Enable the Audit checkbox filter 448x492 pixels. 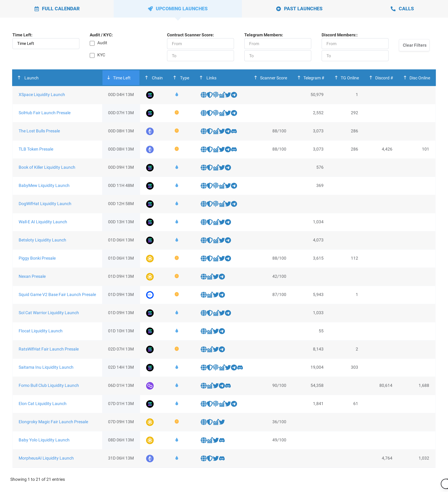pyautogui.click(x=92, y=43)
